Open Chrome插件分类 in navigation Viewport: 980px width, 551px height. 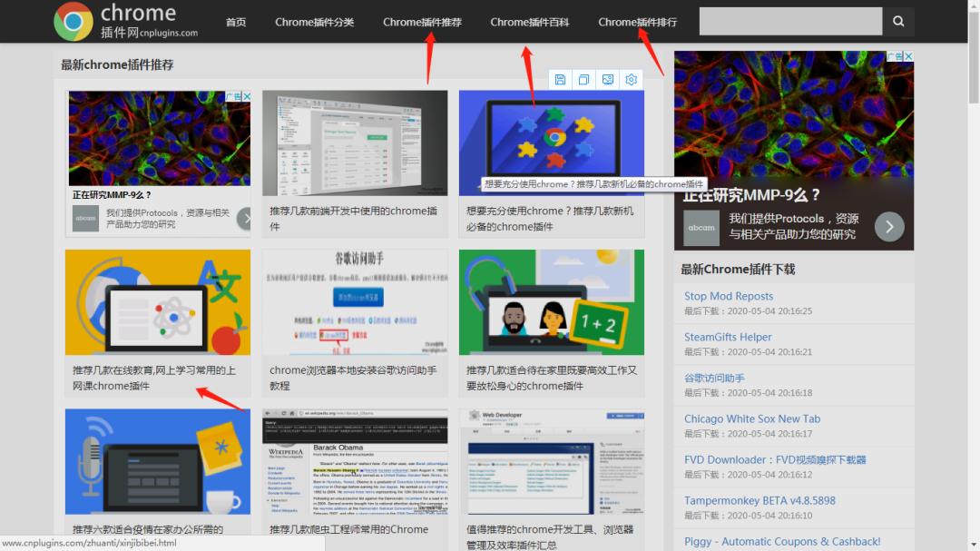tap(314, 22)
